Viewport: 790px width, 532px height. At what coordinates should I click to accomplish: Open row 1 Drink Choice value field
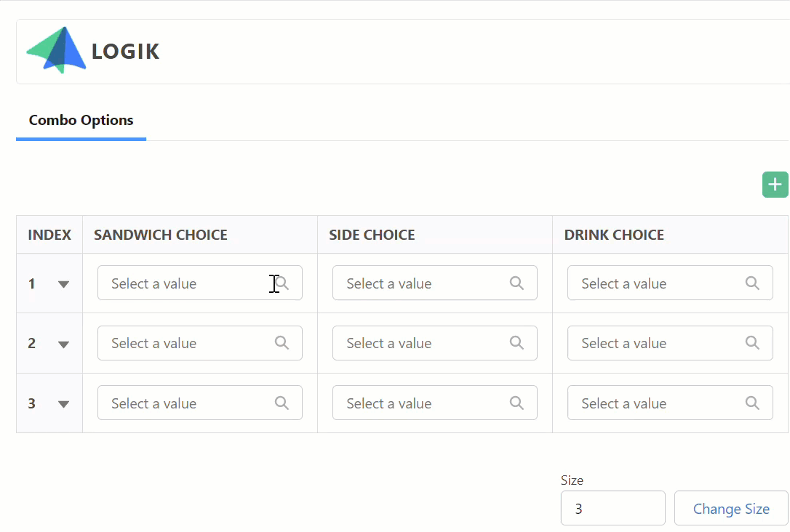670,283
